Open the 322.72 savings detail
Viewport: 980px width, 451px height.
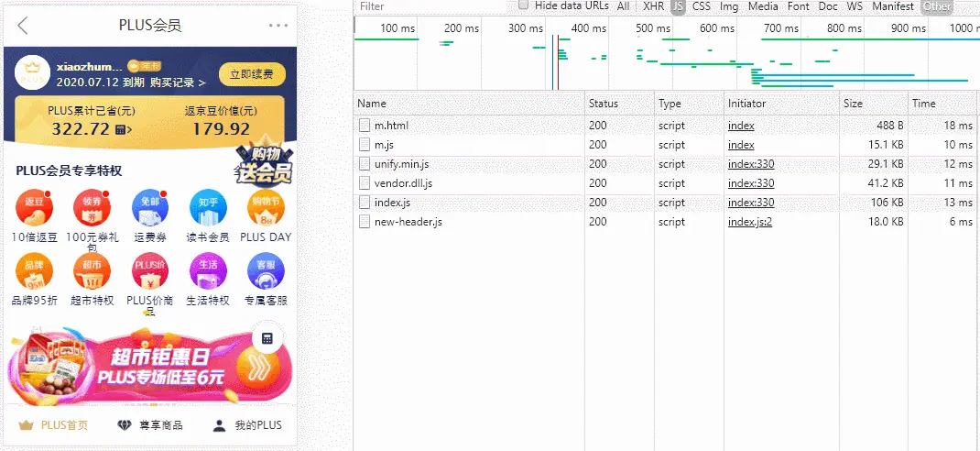[92, 129]
